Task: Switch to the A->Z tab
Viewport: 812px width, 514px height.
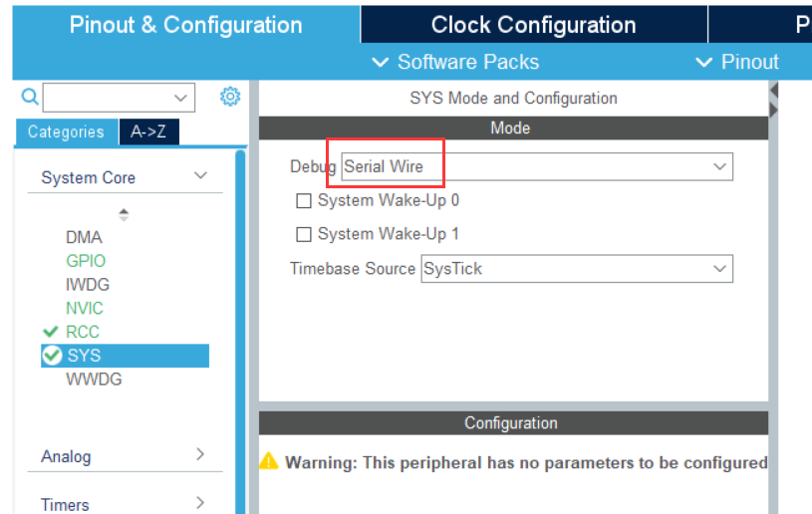Action: click(148, 131)
